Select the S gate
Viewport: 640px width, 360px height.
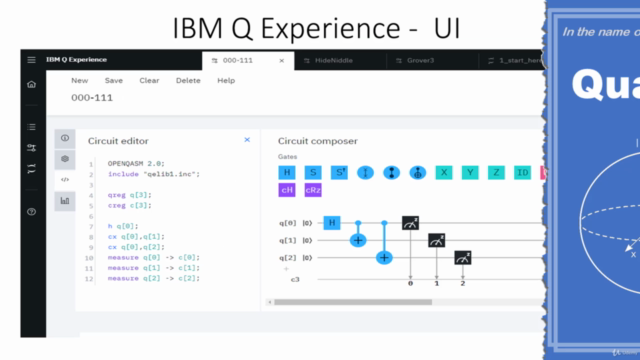pos(313,172)
